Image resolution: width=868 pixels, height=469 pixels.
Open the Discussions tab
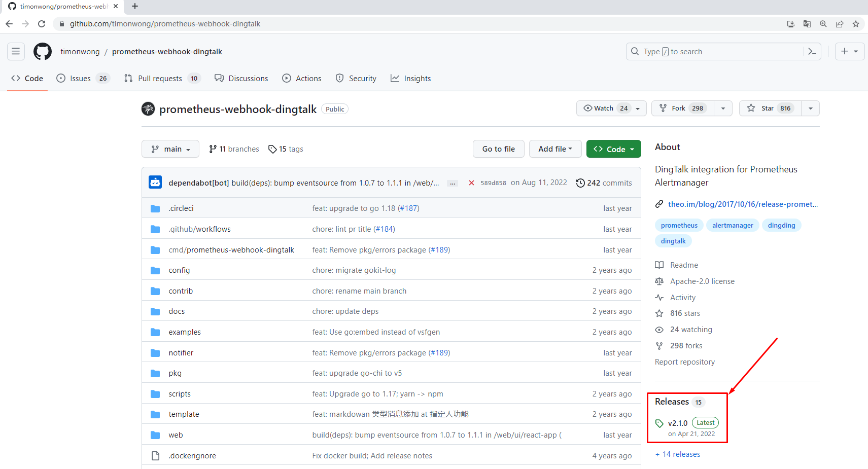coord(241,79)
